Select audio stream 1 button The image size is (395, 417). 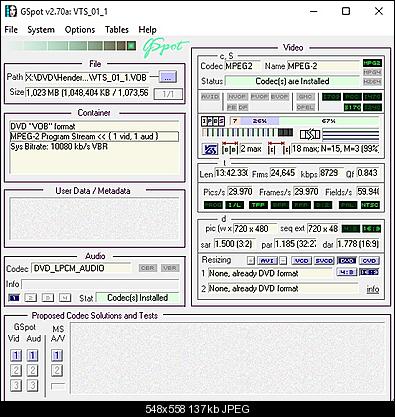14,298
